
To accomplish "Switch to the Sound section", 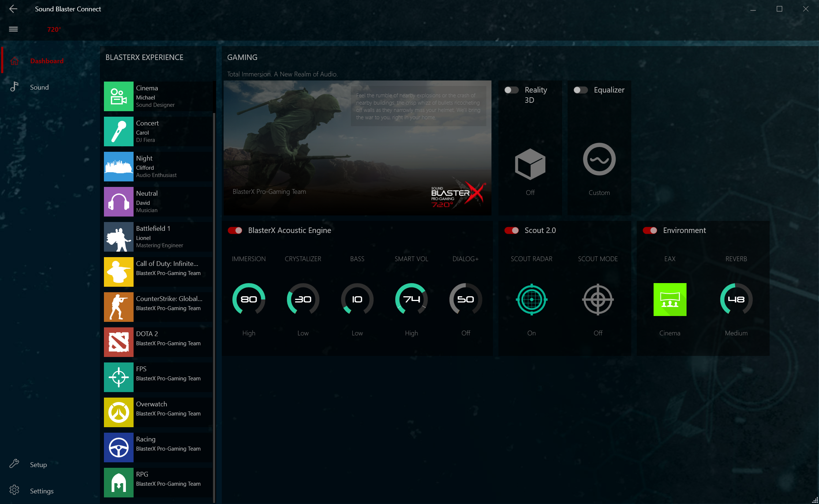I will pyautogui.click(x=50, y=87).
